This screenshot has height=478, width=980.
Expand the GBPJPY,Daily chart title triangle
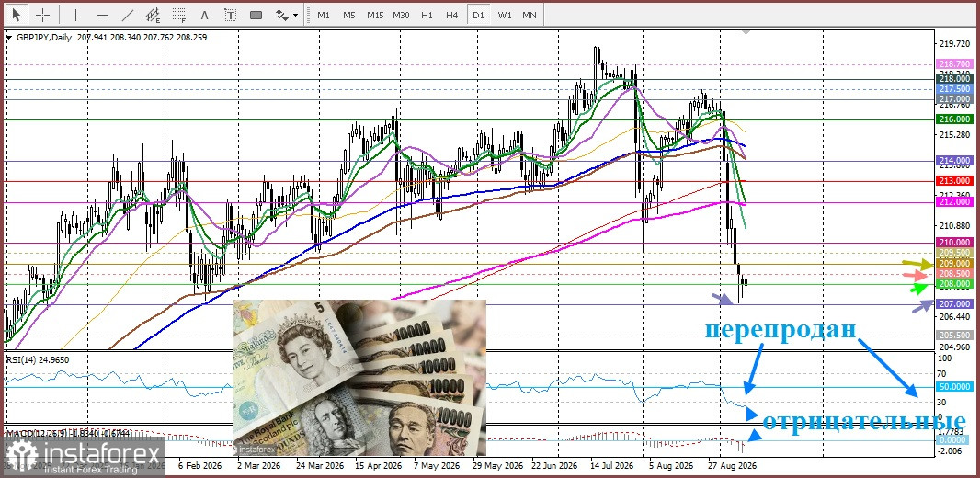pyautogui.click(x=8, y=38)
